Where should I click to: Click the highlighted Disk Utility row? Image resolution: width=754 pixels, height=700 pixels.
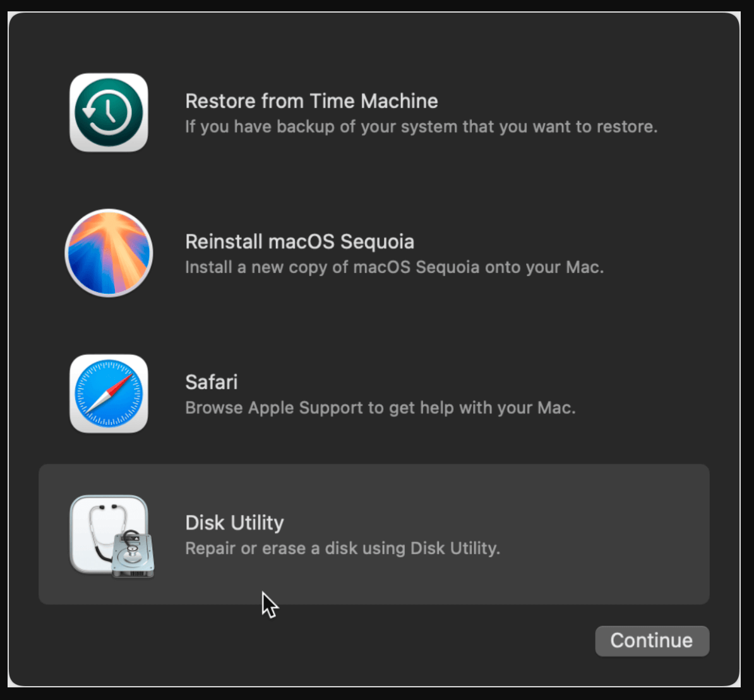(x=374, y=534)
